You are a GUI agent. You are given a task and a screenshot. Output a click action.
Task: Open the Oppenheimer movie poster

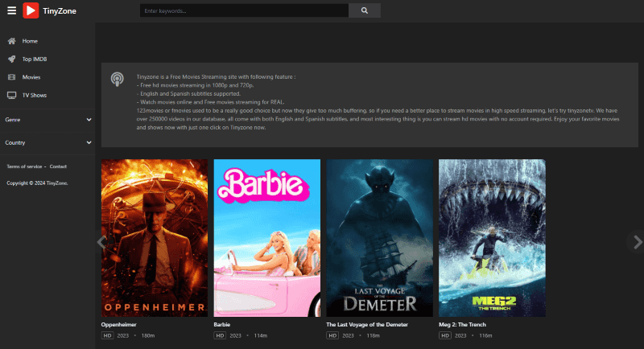point(155,237)
